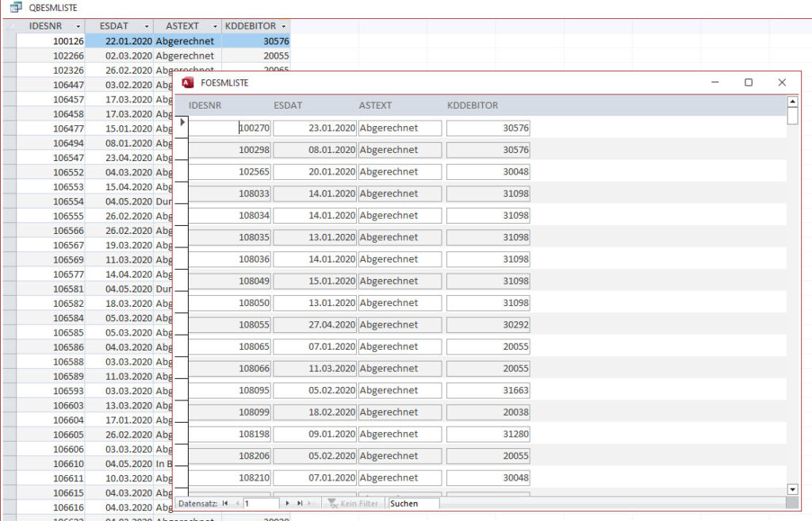This screenshot has width=812, height=521.
Task: Click IDESNR header label in FOESMLISTE form
Action: pyautogui.click(x=205, y=105)
